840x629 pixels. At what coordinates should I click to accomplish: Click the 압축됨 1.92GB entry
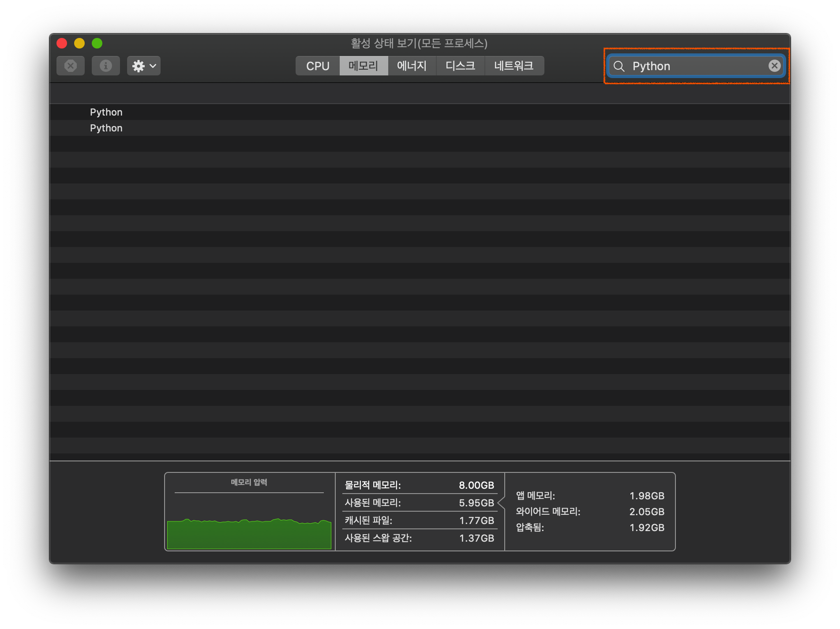pos(590,528)
